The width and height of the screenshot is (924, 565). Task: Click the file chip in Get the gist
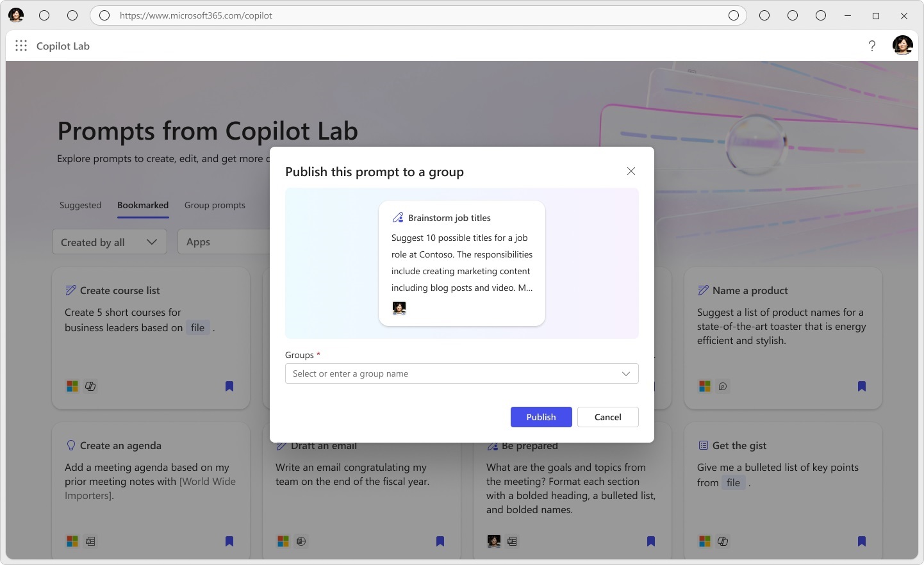733,483
